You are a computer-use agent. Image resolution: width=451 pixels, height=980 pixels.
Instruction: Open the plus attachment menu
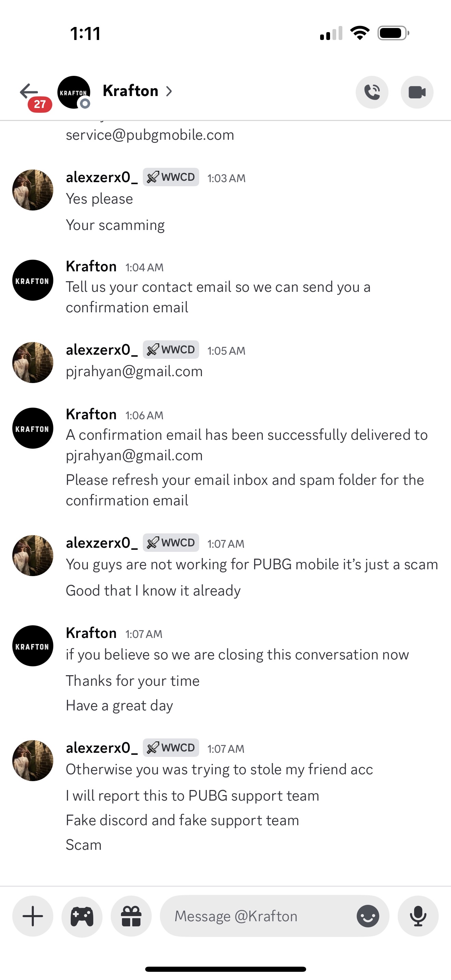33,916
